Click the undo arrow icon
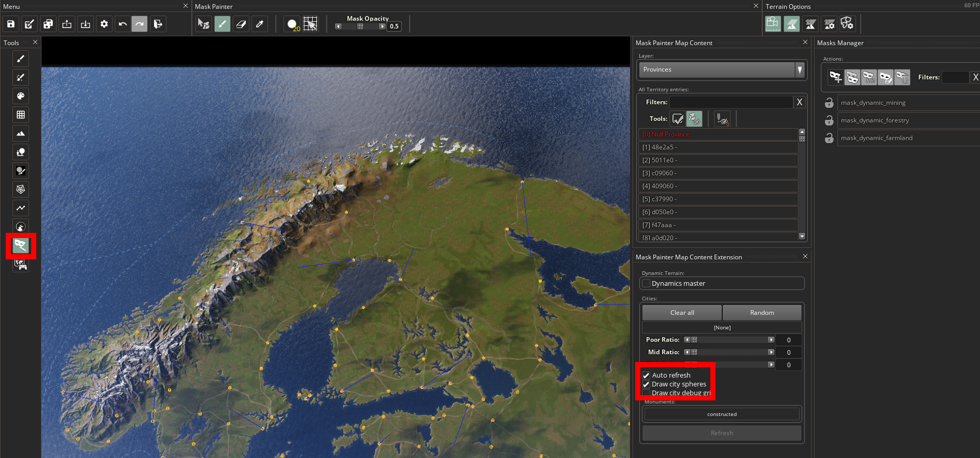 [122, 24]
